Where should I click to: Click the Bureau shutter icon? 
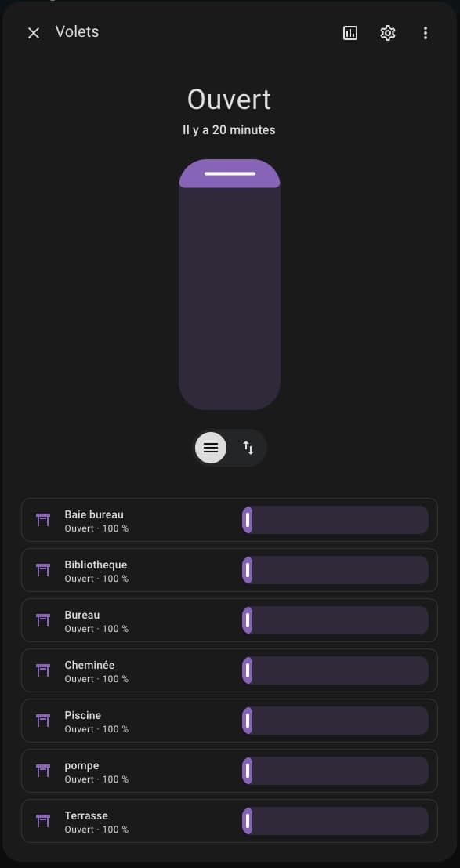[43, 620]
